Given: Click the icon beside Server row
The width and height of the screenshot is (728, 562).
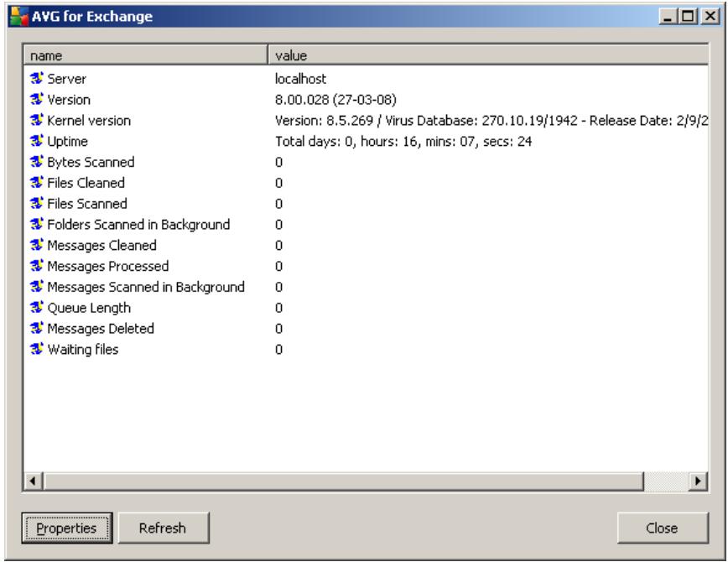Looking at the screenshot, I should (37, 78).
